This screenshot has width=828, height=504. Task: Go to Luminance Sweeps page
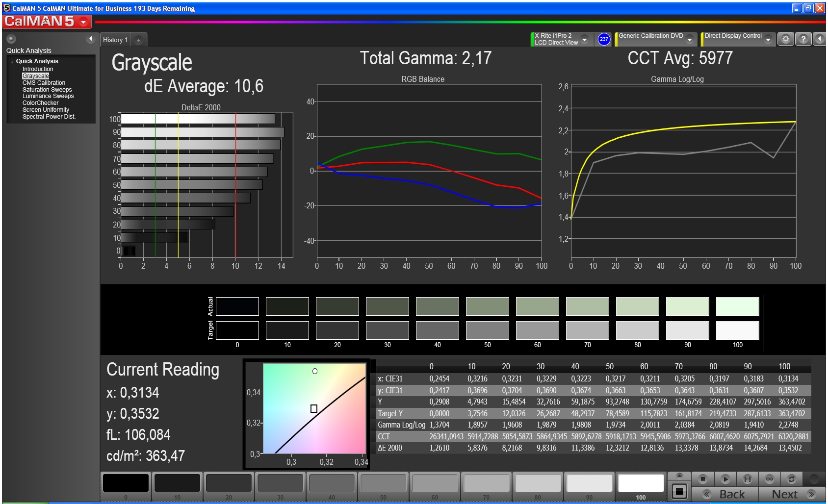(48, 96)
